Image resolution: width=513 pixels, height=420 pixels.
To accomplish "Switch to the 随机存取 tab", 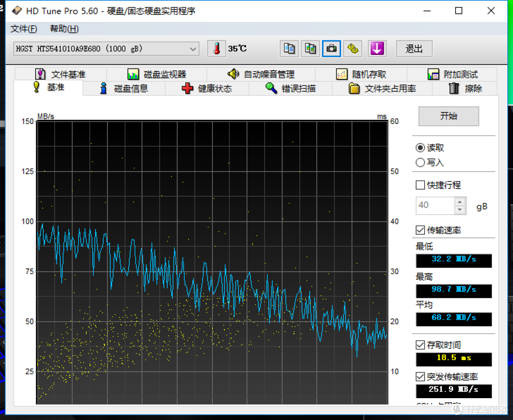I will (x=361, y=74).
